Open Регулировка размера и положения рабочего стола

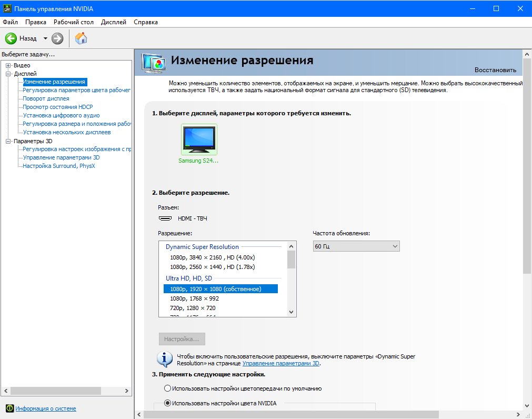point(76,124)
